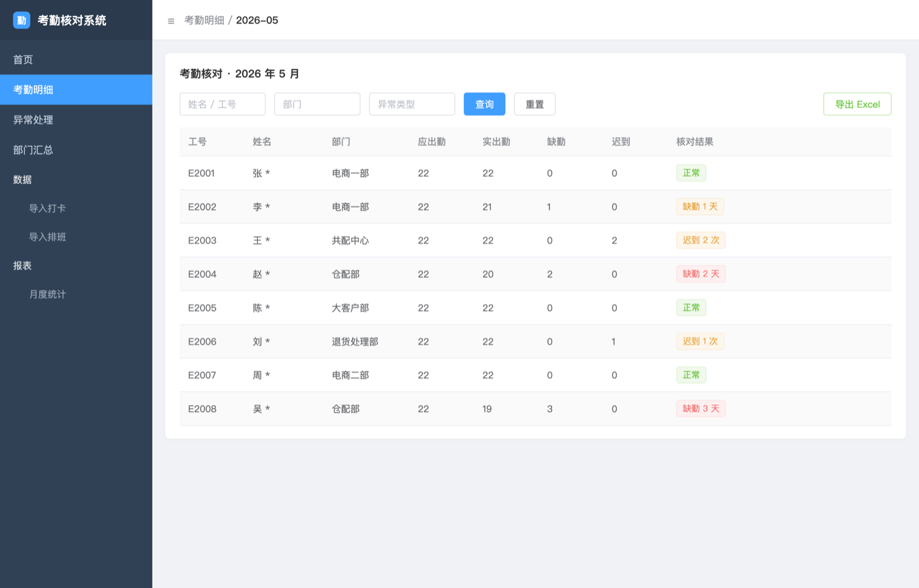919x588 pixels.
Task: Select the E2004 cell
Action: click(202, 274)
